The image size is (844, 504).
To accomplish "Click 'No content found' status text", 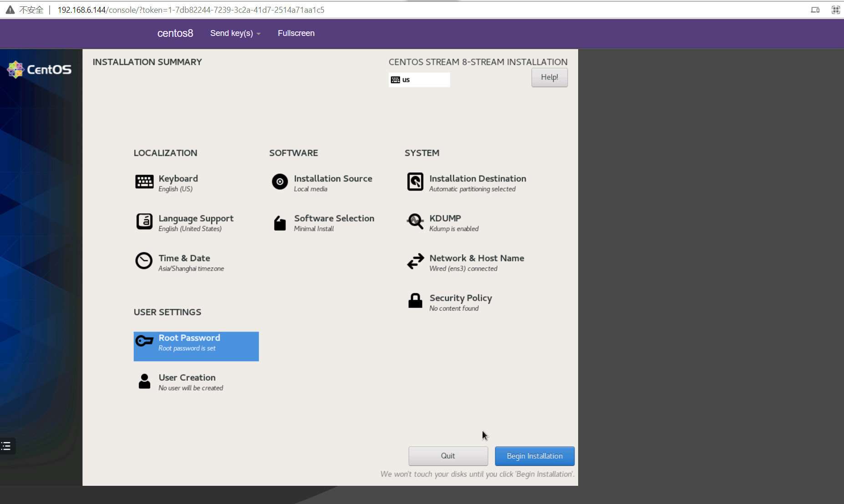I will point(454,308).
